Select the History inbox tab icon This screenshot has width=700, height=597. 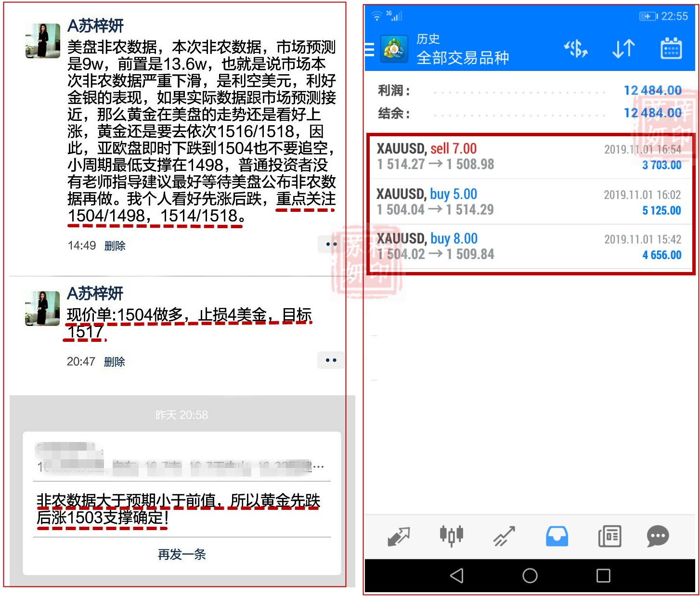(557, 536)
